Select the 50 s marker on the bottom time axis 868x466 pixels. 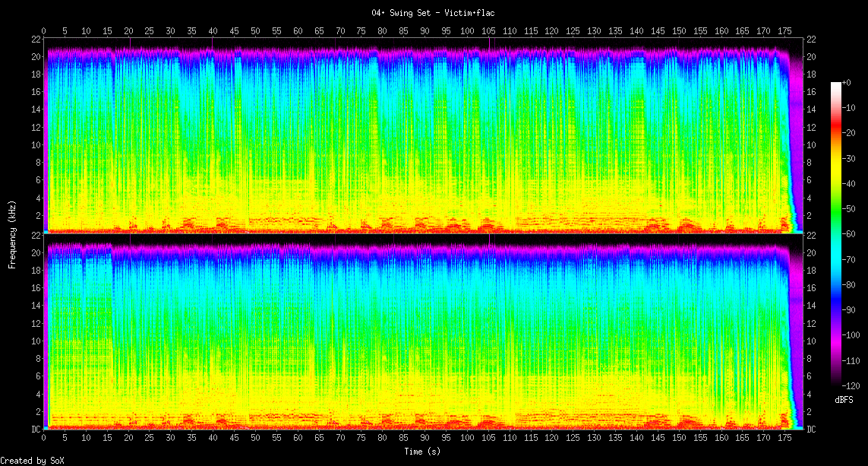(x=255, y=438)
